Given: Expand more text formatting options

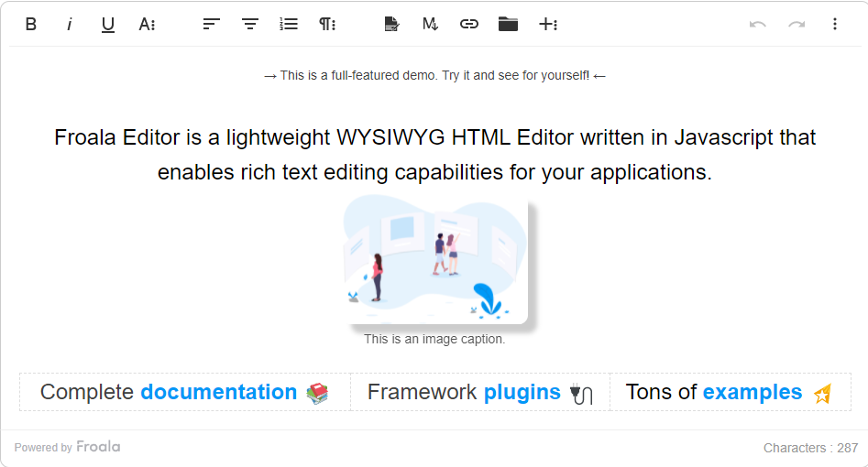Looking at the screenshot, I should pyautogui.click(x=147, y=25).
